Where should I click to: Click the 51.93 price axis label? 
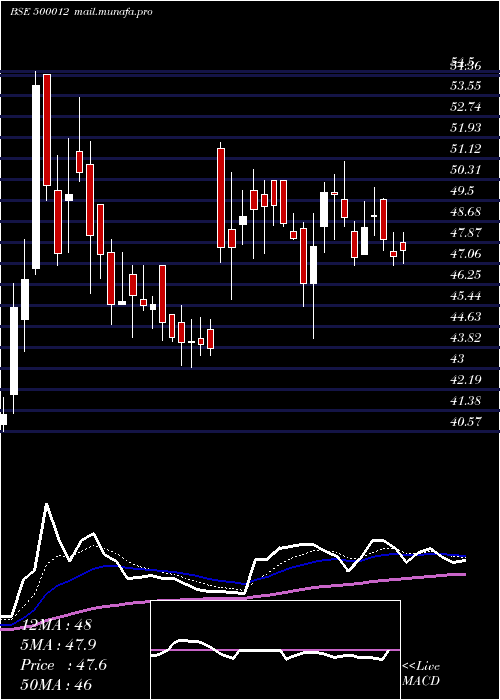(x=466, y=128)
